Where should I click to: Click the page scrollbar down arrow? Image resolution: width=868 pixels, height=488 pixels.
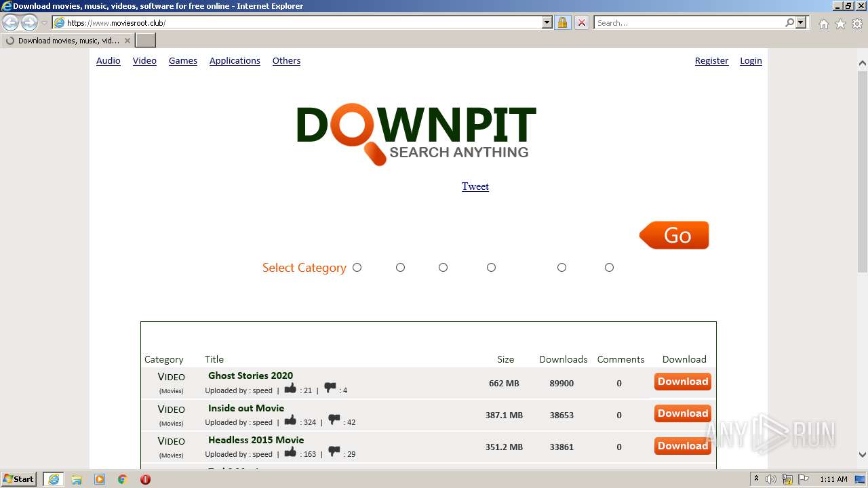(x=863, y=455)
